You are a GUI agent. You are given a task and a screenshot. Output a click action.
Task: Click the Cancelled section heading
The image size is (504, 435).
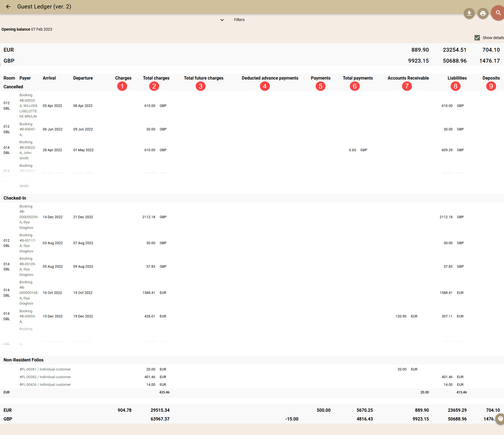click(x=13, y=87)
